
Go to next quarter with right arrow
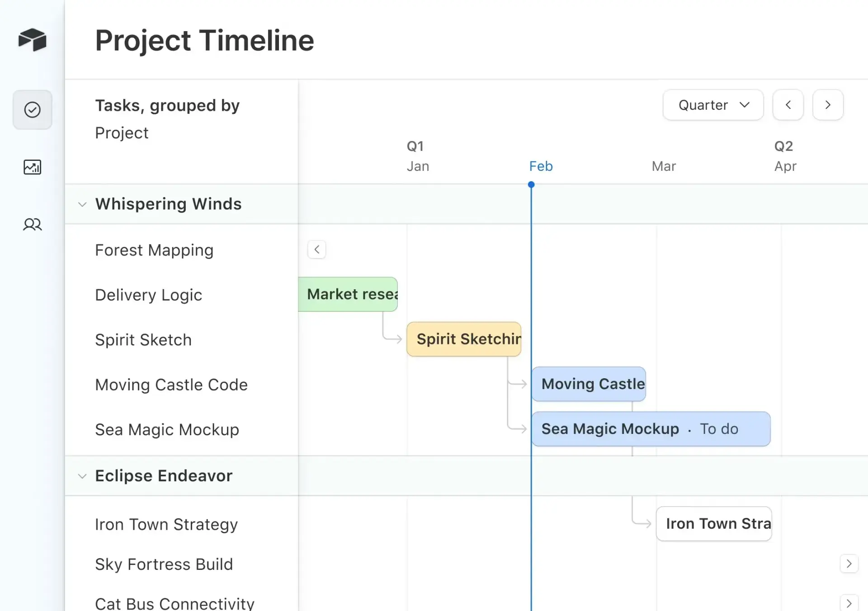[828, 105]
